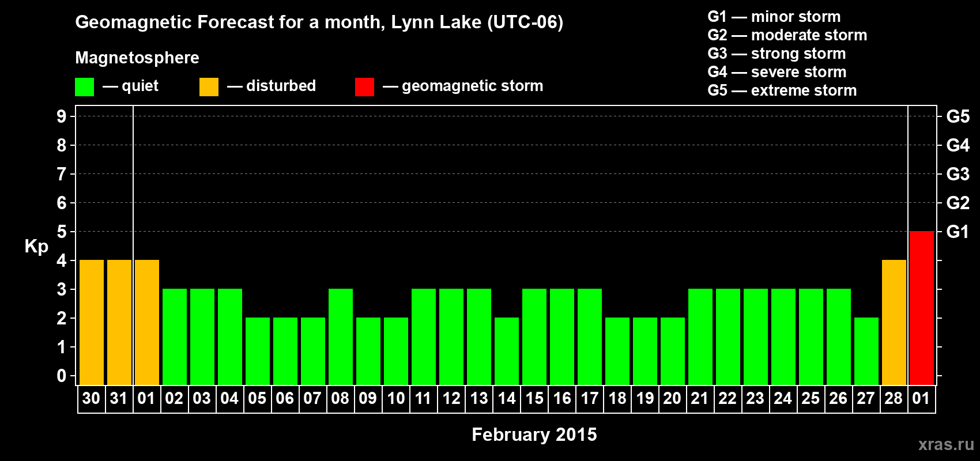Click the G4 right-axis label
The width and height of the screenshot is (980, 461).
click(958, 145)
